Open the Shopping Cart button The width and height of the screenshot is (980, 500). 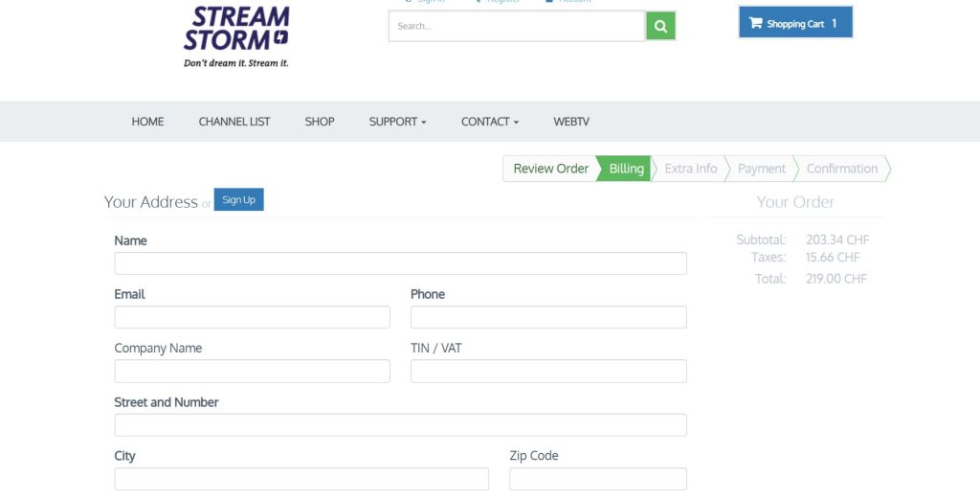click(795, 23)
